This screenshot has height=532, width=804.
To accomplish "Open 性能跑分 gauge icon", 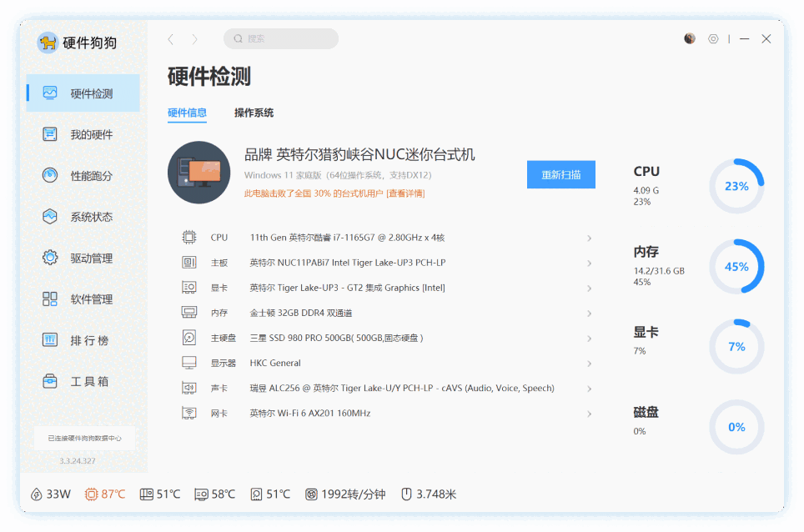I will pyautogui.click(x=50, y=175).
